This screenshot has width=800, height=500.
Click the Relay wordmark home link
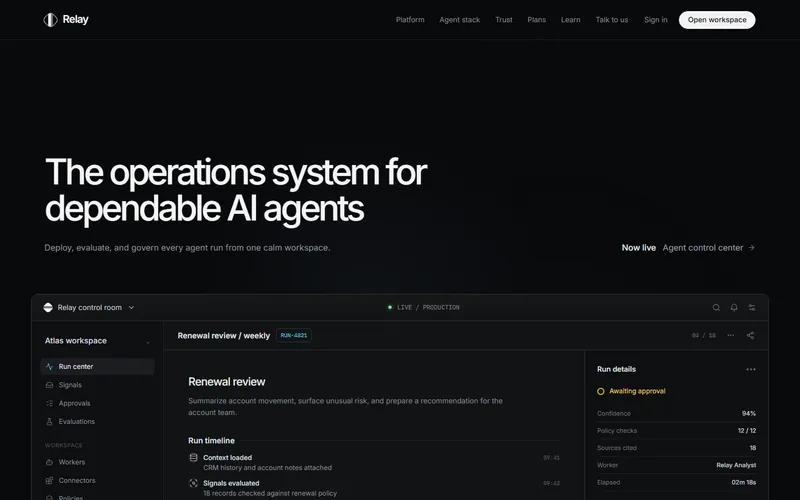pos(76,19)
